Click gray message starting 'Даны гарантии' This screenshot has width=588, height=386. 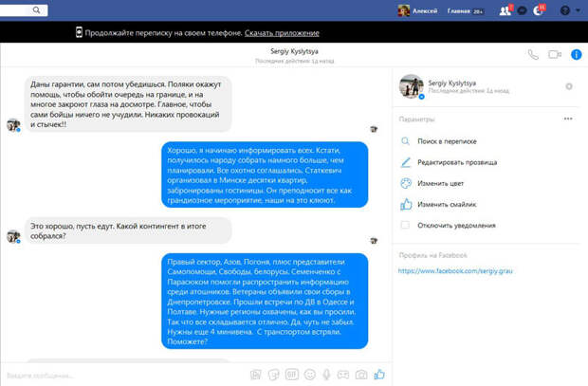pyautogui.click(x=128, y=104)
